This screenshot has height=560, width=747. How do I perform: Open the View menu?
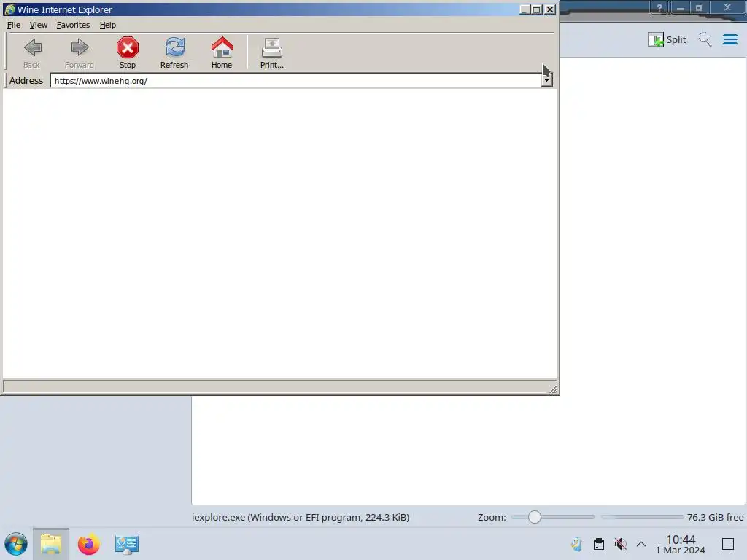39,25
